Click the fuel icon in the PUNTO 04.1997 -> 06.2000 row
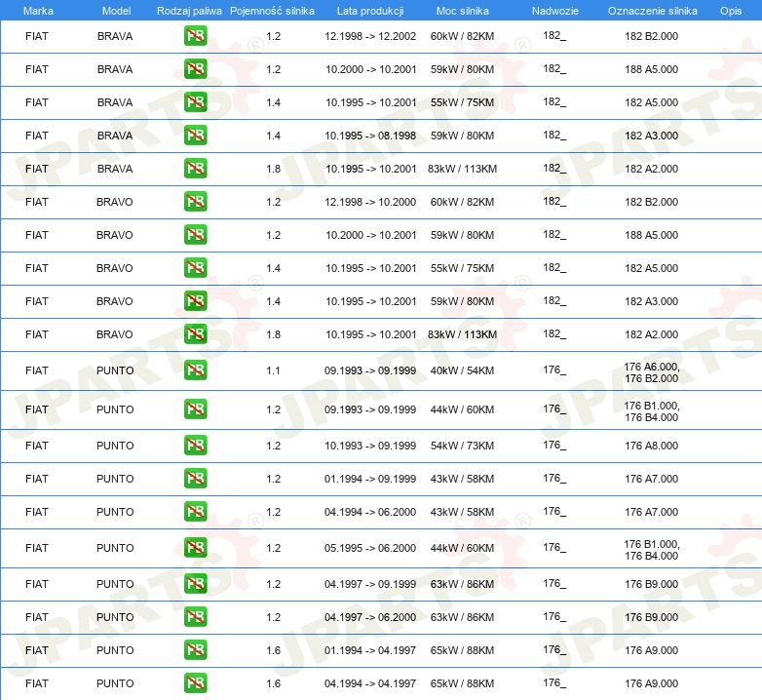The height and width of the screenshot is (700, 762). click(195, 617)
